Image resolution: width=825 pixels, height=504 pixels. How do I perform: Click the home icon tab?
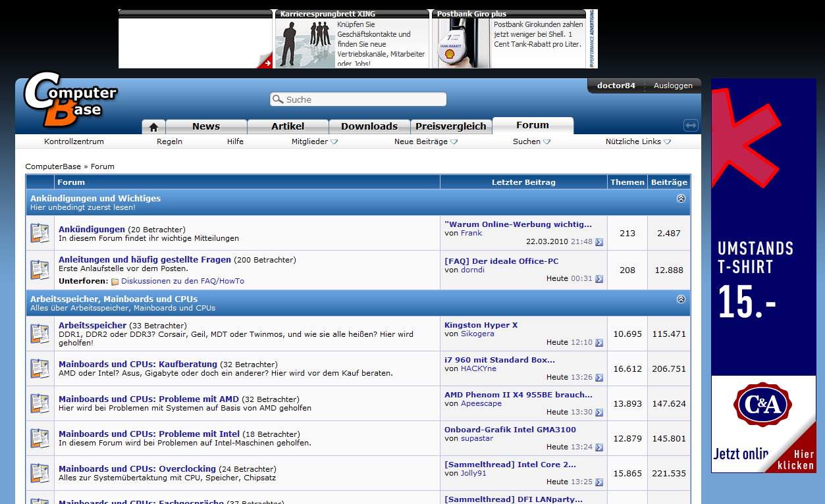[153, 127]
